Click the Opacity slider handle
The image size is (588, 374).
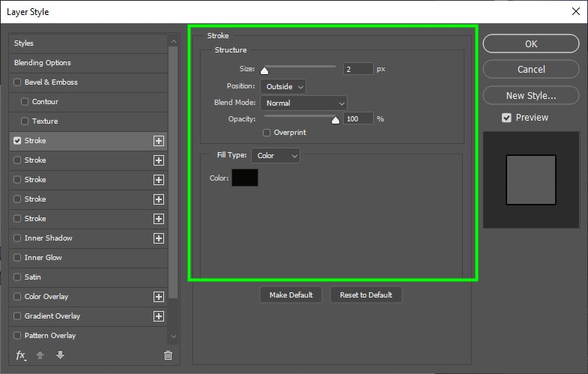336,120
